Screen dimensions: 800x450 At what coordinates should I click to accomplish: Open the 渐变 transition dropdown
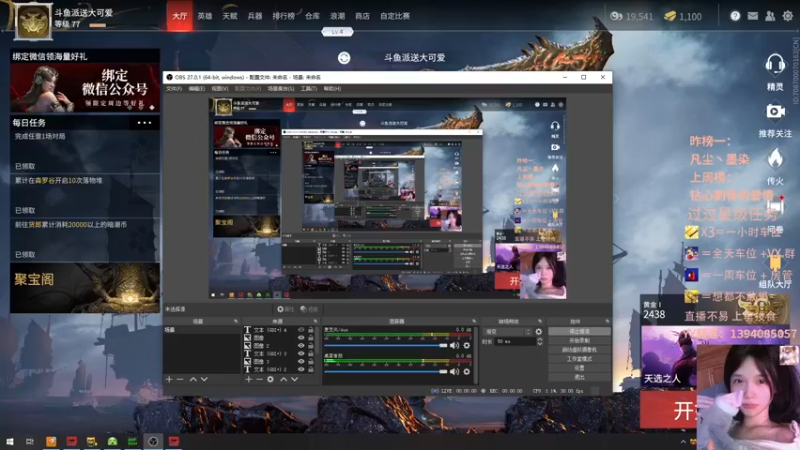click(508, 332)
